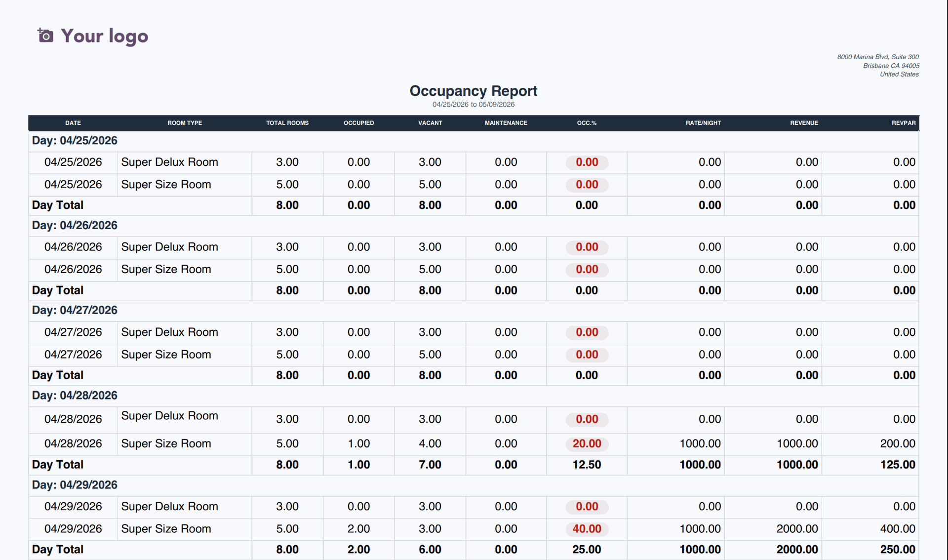Click the TOTAL ROOMS column header

click(x=287, y=123)
